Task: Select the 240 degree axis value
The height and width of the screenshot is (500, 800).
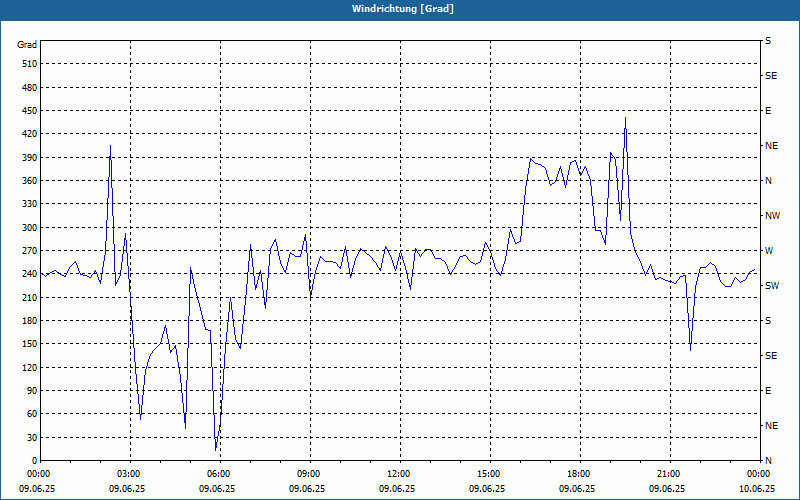Action: (x=30, y=274)
